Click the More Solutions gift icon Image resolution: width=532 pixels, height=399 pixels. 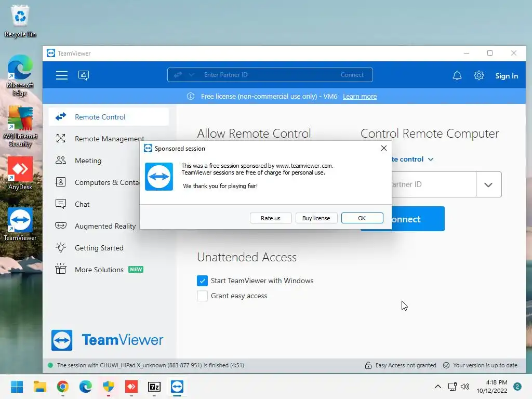tap(61, 269)
